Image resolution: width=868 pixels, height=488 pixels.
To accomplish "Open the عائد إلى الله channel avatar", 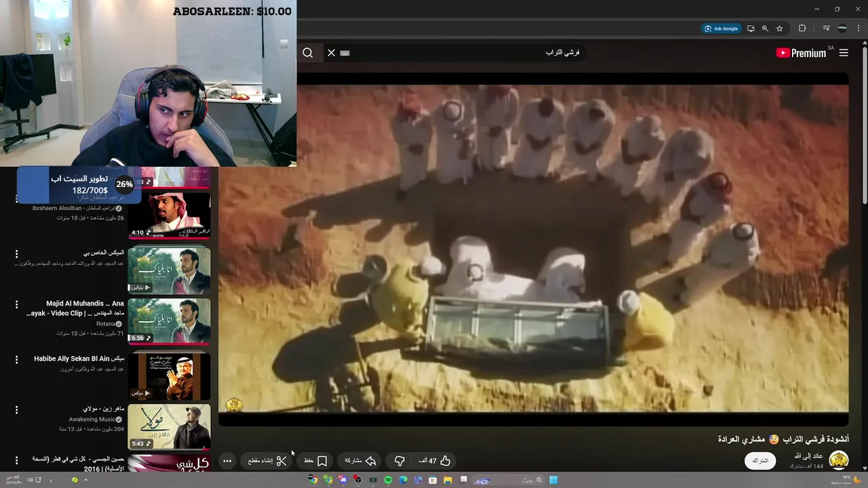I will pyautogui.click(x=839, y=460).
